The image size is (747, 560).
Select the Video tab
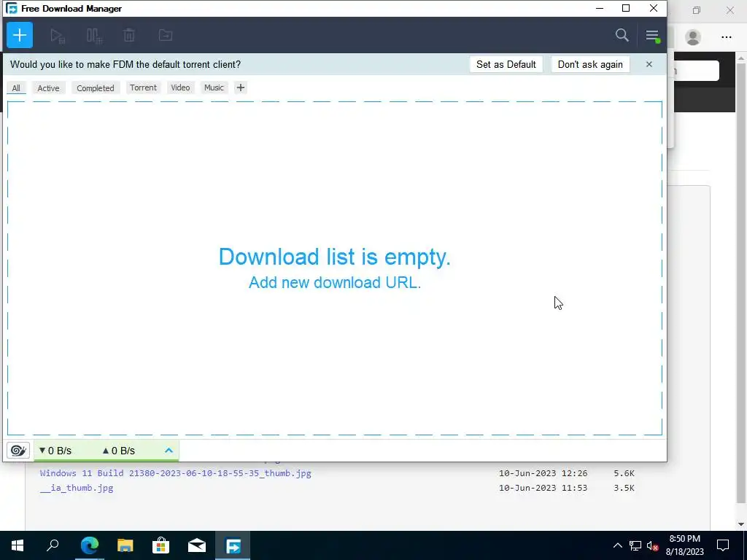[x=180, y=87]
